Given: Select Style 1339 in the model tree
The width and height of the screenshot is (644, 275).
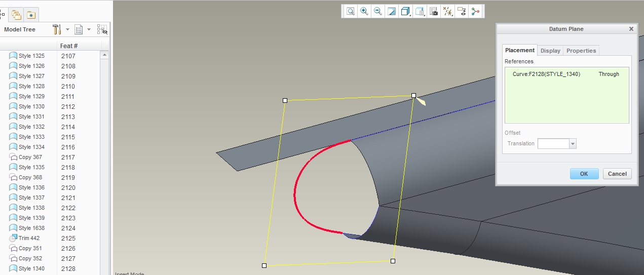Looking at the screenshot, I should tap(31, 218).
